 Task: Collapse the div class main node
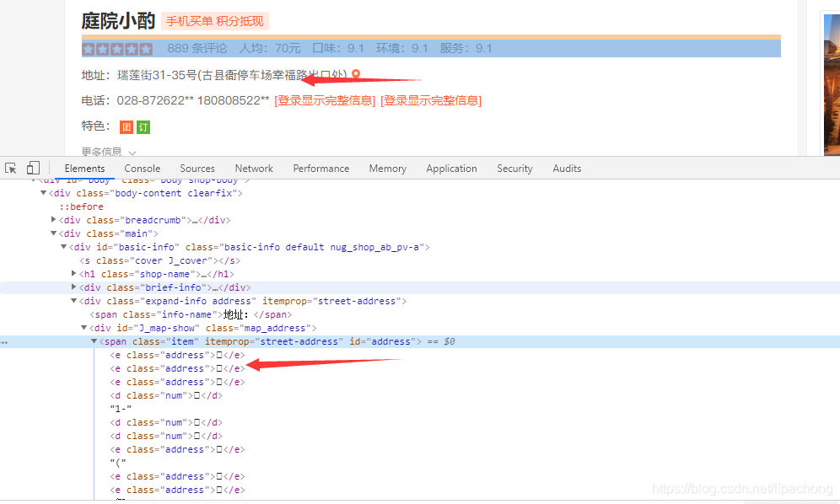pos(54,233)
